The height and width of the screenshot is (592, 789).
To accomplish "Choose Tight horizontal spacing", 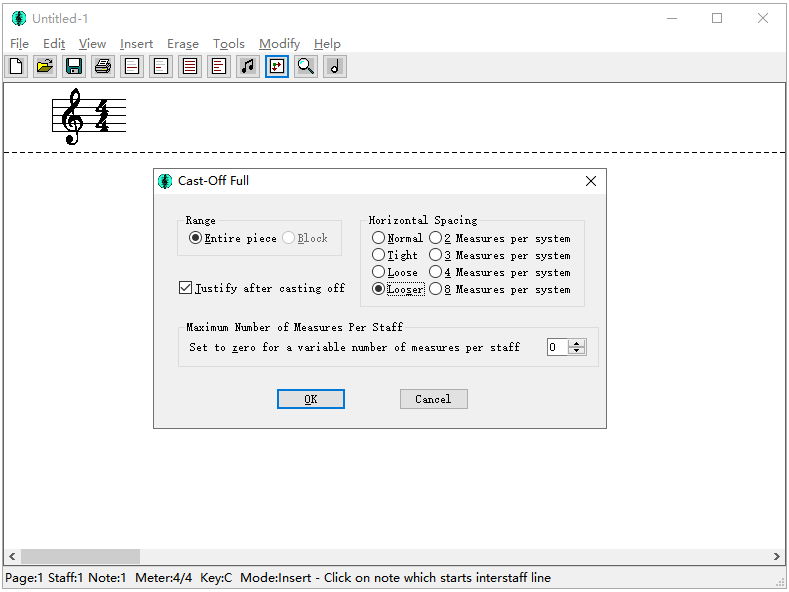I will (395, 255).
